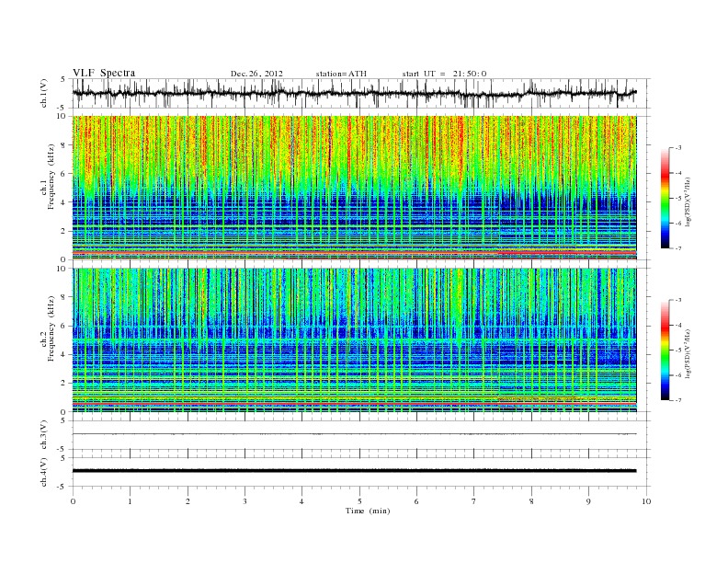Click the ch.1(V) waveform axis label

click(44, 93)
